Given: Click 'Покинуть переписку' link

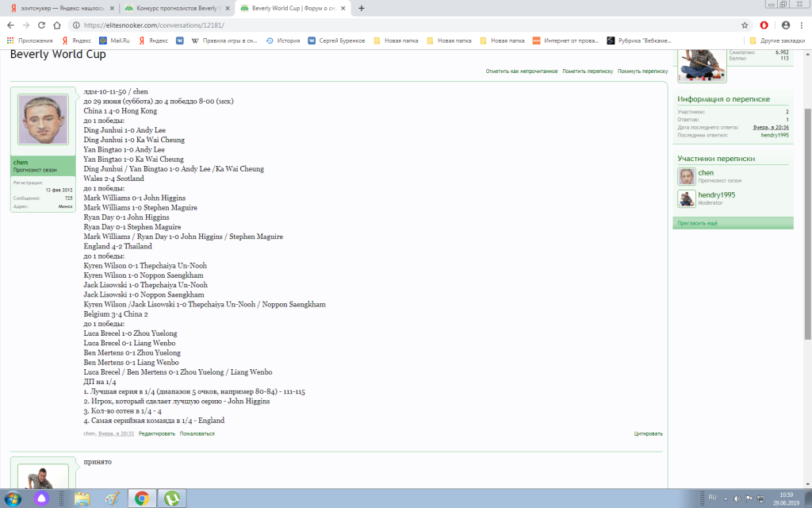Looking at the screenshot, I should (642, 71).
